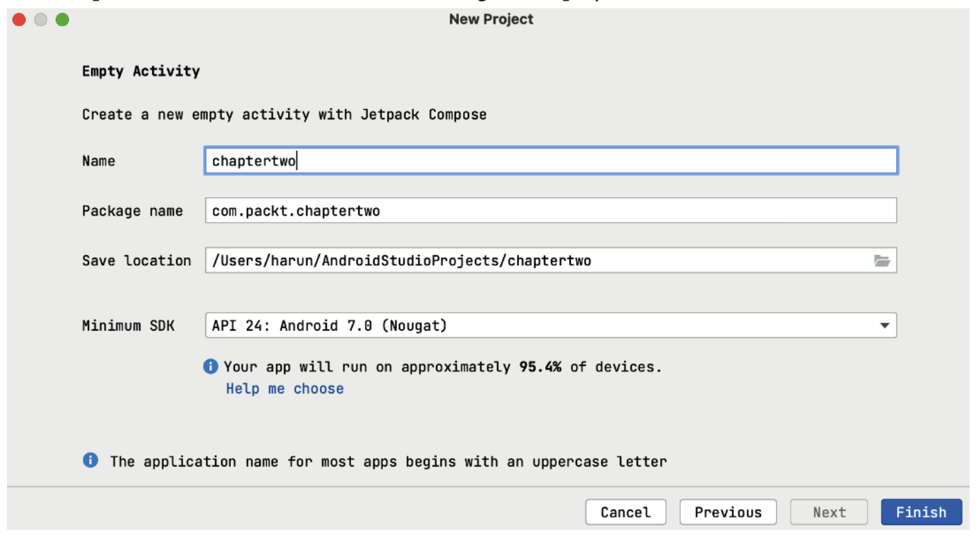
Task: Click into the Name field containing chaptertwo
Action: pos(550,161)
